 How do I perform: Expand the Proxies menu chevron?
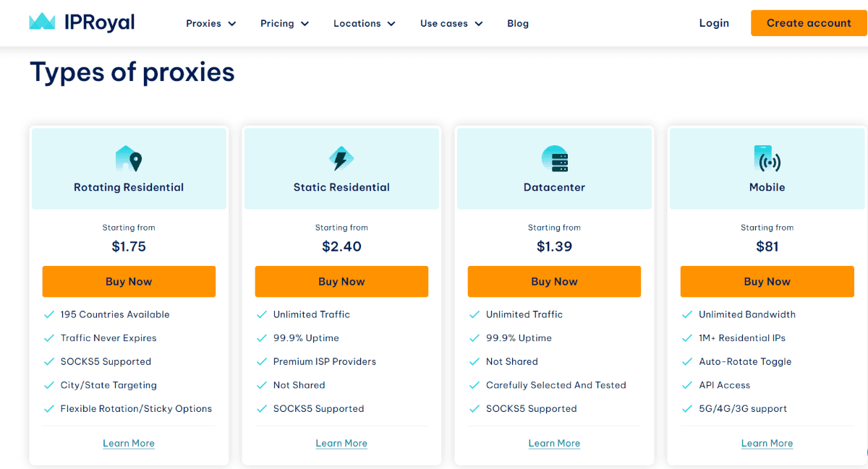(x=232, y=24)
